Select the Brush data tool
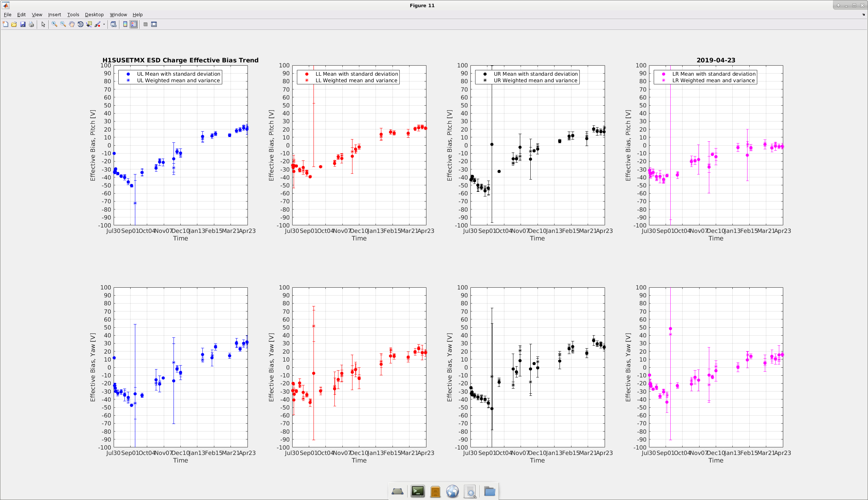This screenshot has width=868, height=500. [x=97, y=25]
